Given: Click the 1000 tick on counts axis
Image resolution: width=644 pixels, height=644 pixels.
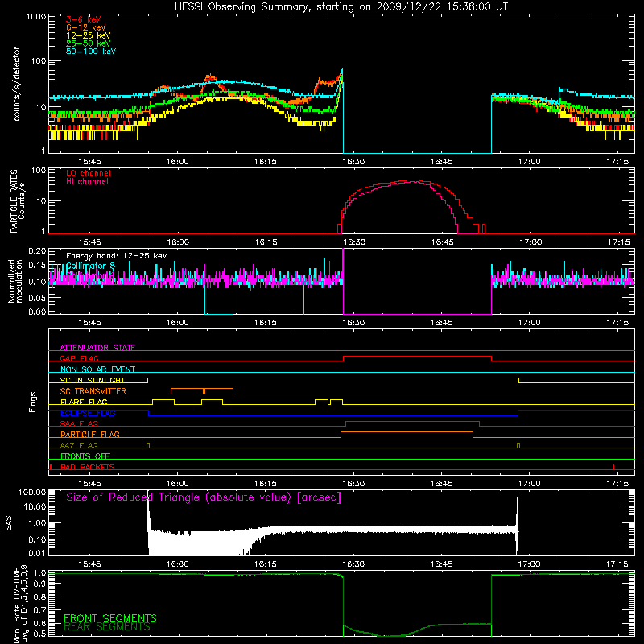Looking at the screenshot, I should click(35, 17).
